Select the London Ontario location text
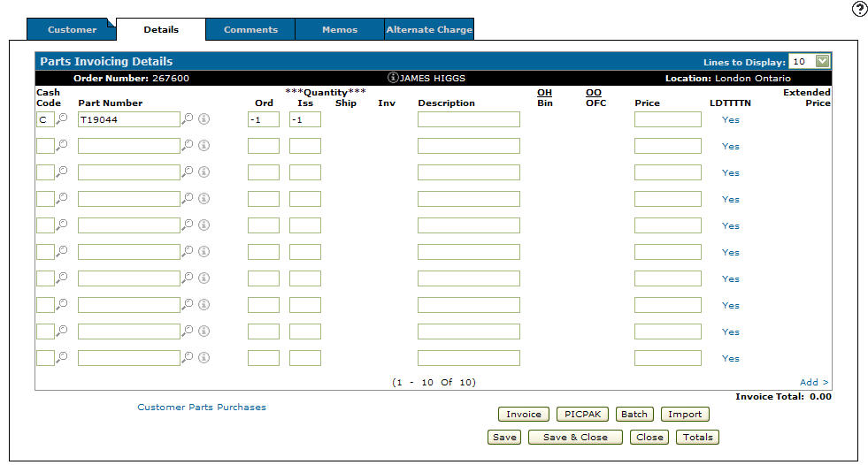The height and width of the screenshot is (465, 868). coord(753,78)
